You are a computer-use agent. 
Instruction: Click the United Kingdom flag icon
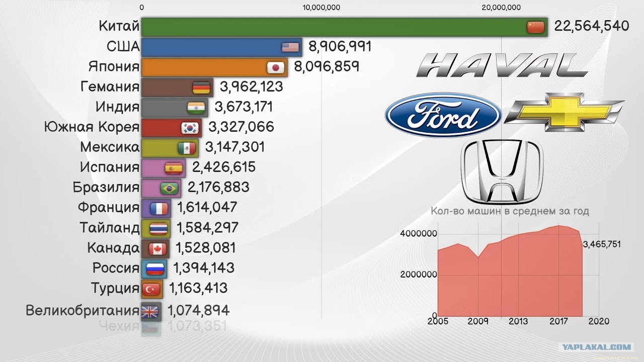tap(149, 312)
